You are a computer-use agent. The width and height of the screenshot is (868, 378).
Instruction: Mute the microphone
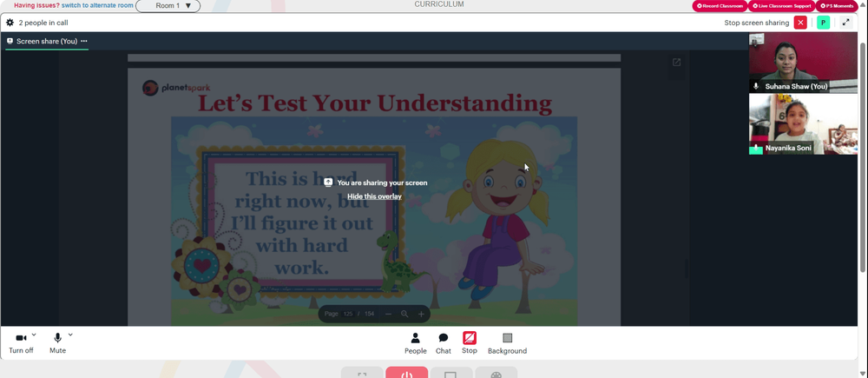[57, 343]
